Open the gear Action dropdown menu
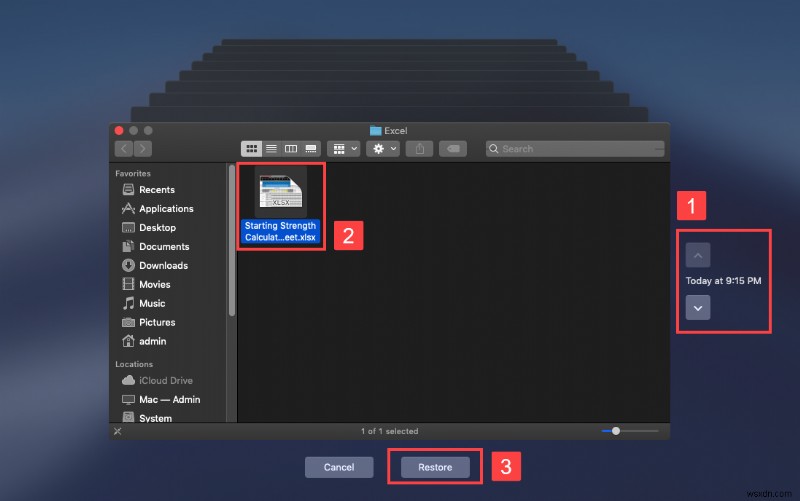 click(383, 148)
